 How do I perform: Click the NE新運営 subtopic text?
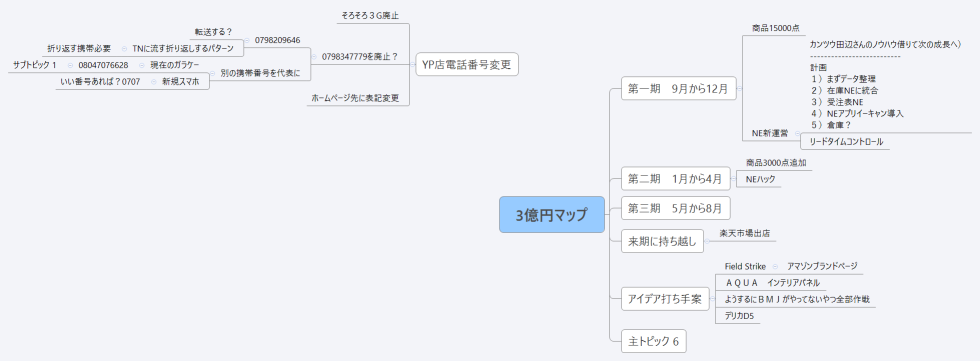pyautogui.click(x=770, y=132)
